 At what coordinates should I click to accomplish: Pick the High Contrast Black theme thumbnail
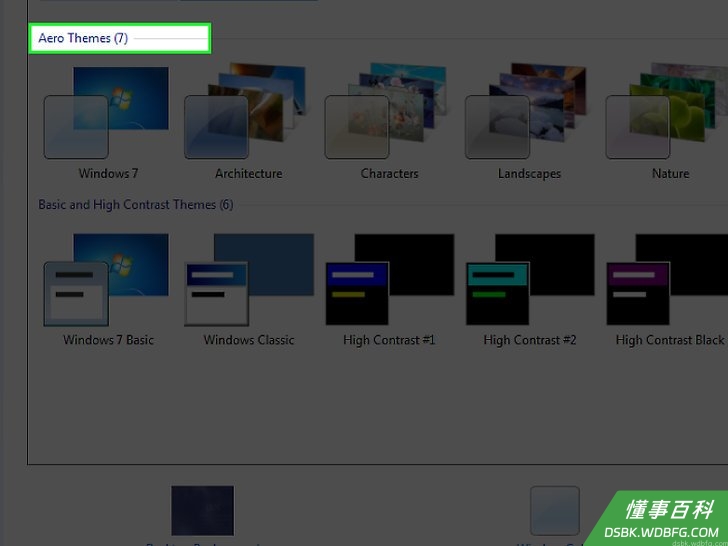[667, 280]
